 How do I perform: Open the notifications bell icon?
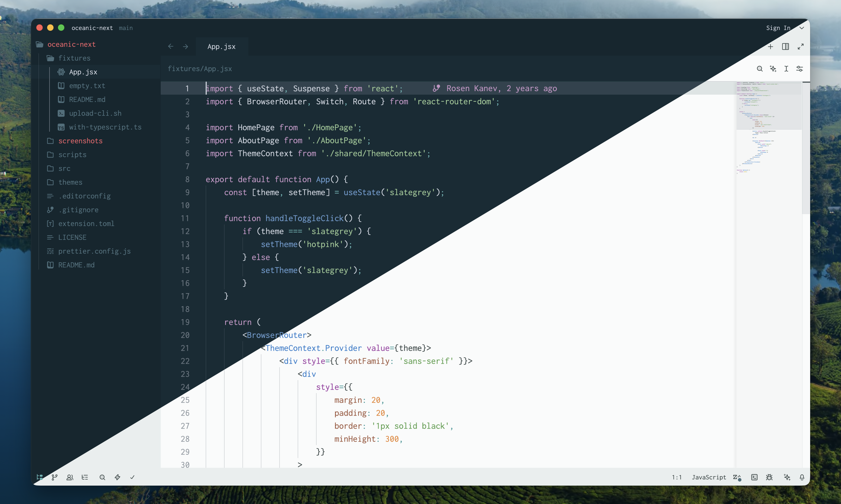pos(802,477)
